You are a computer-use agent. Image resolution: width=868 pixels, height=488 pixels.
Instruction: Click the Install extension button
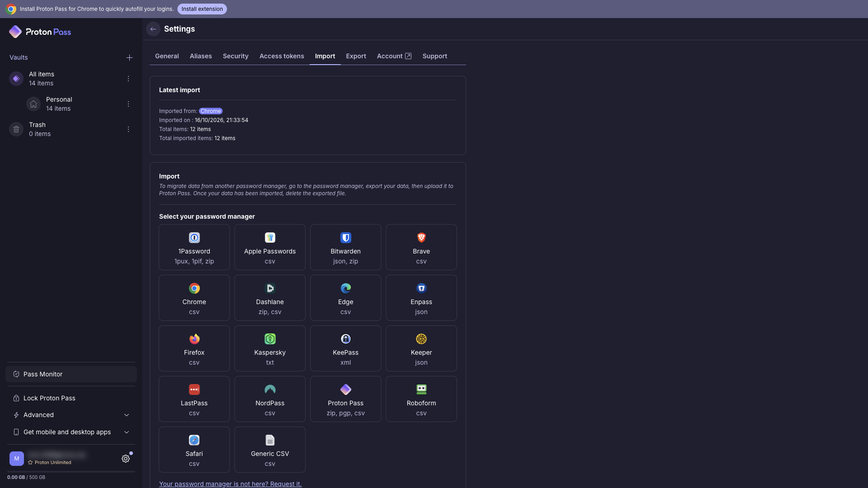(x=202, y=9)
